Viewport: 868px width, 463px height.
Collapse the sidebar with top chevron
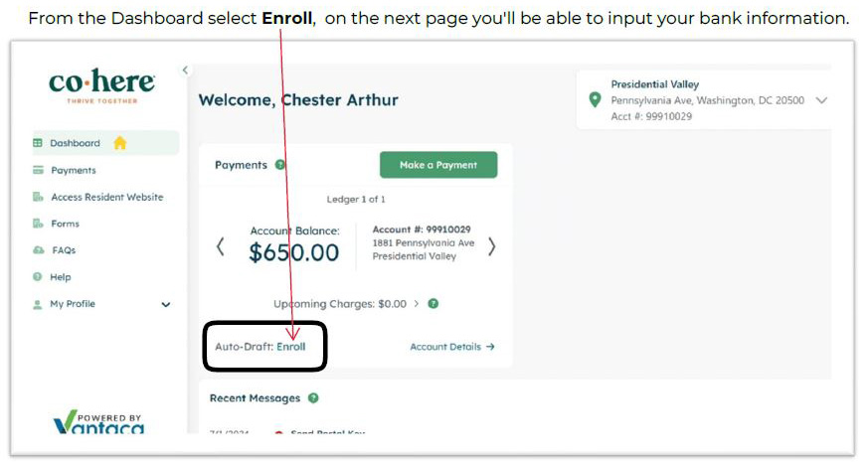point(185,70)
